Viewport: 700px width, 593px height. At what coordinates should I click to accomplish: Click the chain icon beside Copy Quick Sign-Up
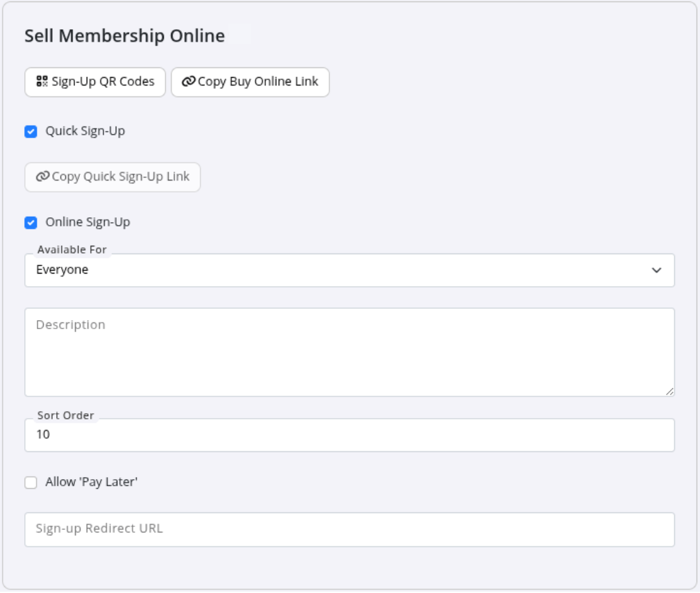(x=43, y=177)
